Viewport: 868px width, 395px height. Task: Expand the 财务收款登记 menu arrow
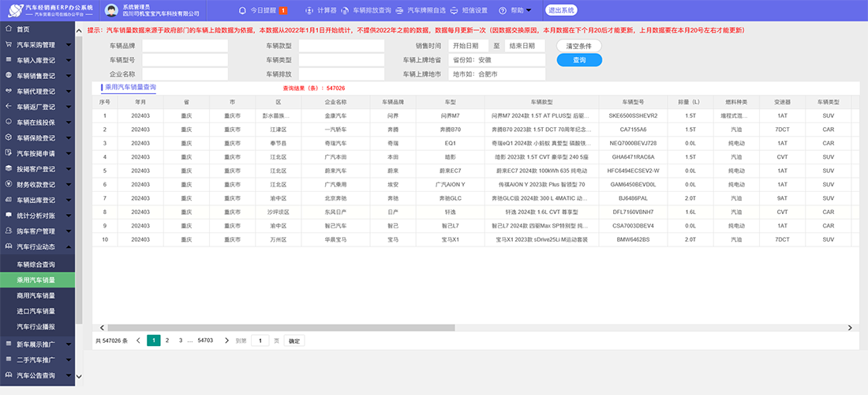tap(68, 185)
